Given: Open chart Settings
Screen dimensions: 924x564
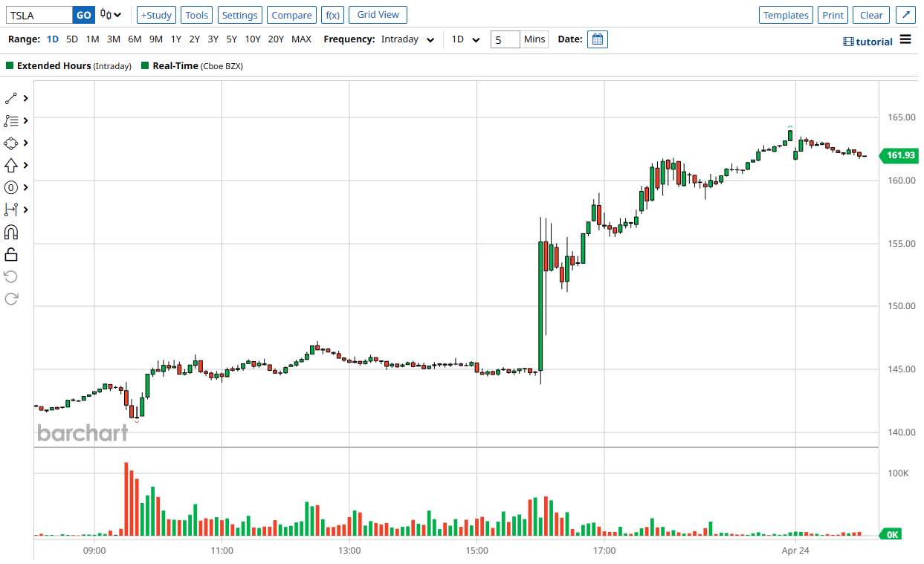Looking at the screenshot, I should [x=239, y=15].
